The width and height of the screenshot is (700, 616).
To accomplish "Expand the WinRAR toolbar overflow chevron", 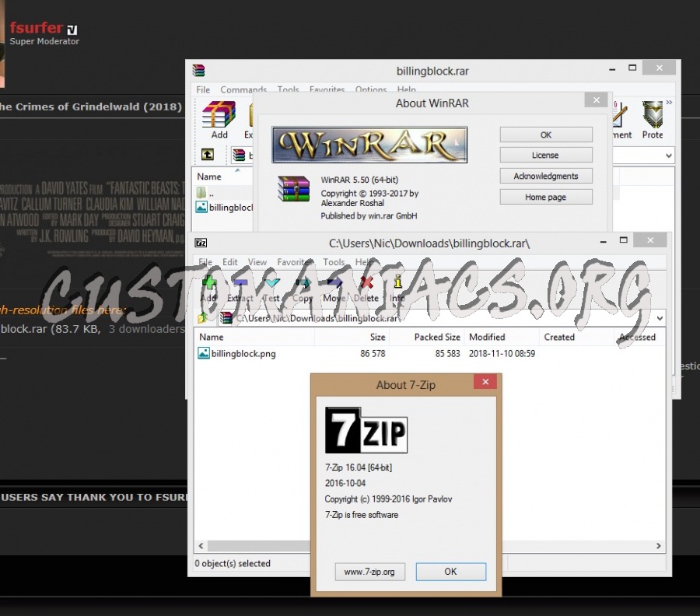I will [669, 102].
